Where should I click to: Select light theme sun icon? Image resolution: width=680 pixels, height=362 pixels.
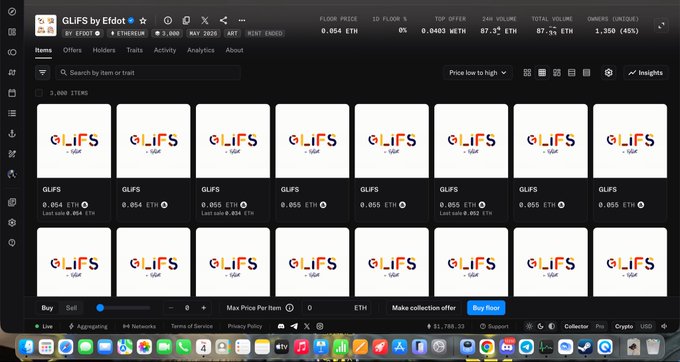529,326
